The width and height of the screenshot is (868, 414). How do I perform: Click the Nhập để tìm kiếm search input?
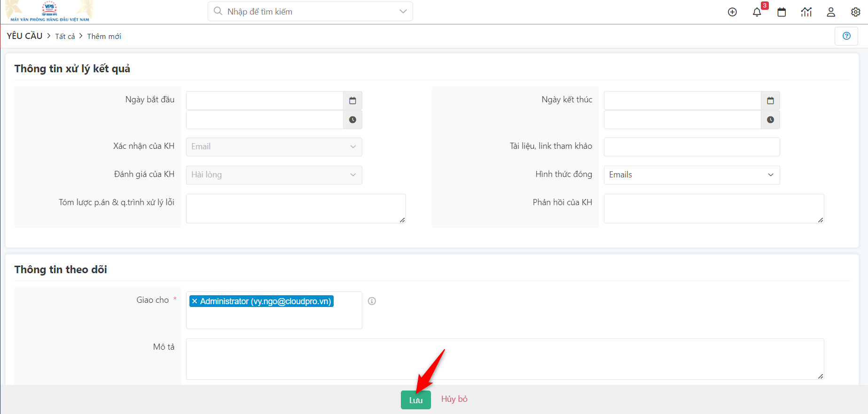click(x=310, y=11)
